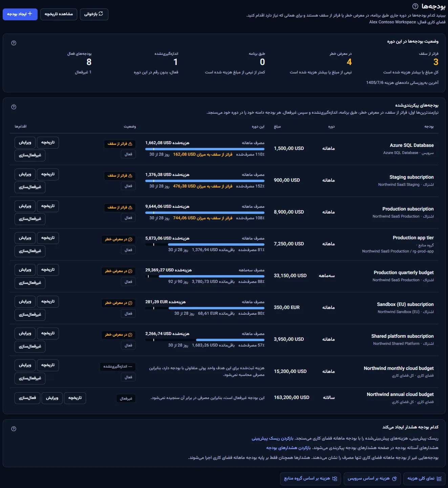Open history for Production subscription budget
This screenshot has height=488, width=448.
pyautogui.click(x=48, y=206)
